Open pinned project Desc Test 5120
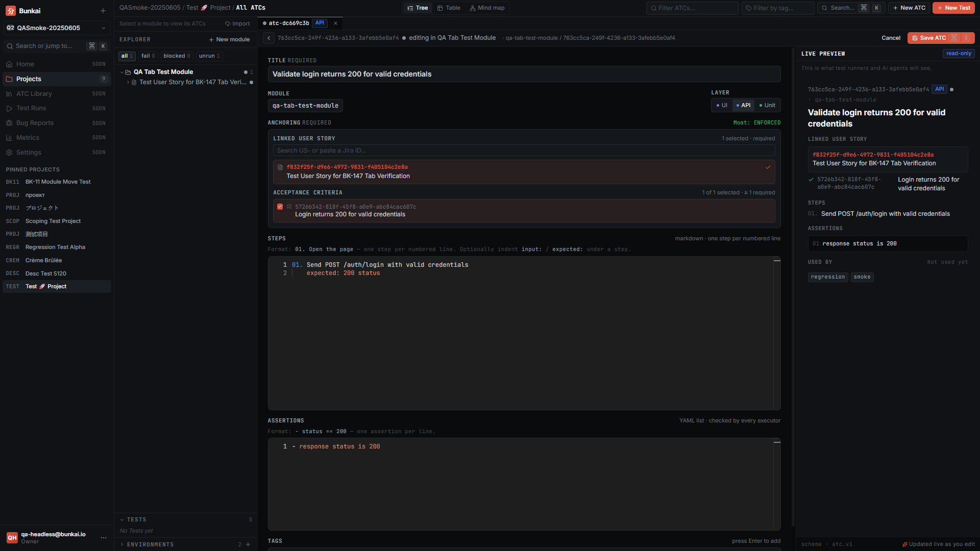The image size is (980, 551). tap(57, 274)
